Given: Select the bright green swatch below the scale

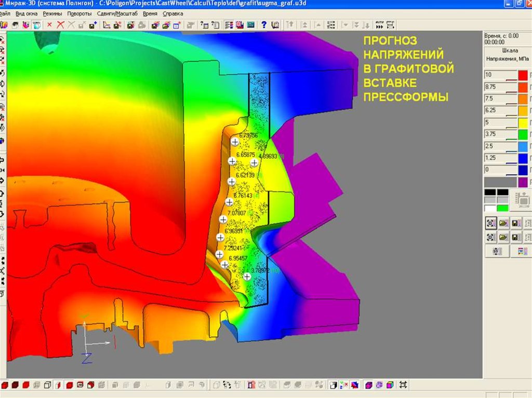Looking at the screenshot, I should (502, 208).
